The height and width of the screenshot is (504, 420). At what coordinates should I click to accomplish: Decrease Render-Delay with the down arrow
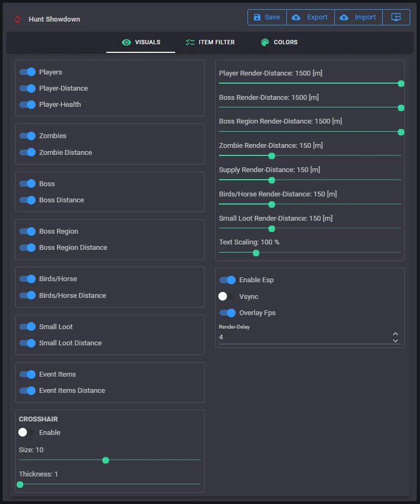pyautogui.click(x=395, y=340)
